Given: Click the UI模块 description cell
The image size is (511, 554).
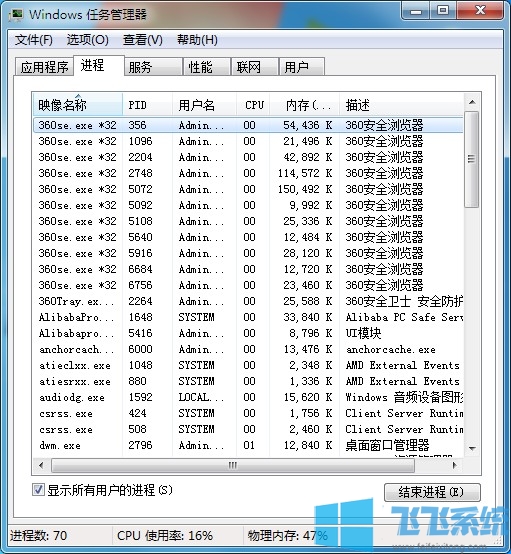Looking at the screenshot, I should tap(363, 333).
